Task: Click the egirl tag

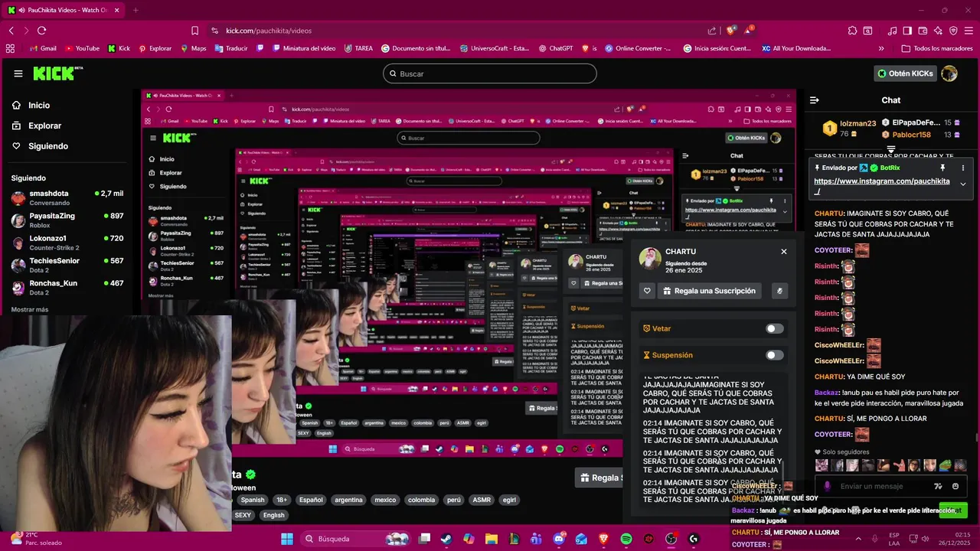Action: coord(509,500)
